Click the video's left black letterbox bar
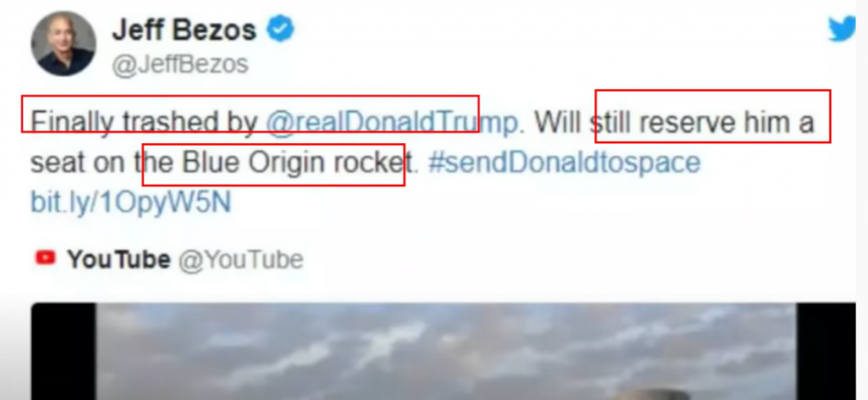Screen dimensions: 868x400 point(64,352)
